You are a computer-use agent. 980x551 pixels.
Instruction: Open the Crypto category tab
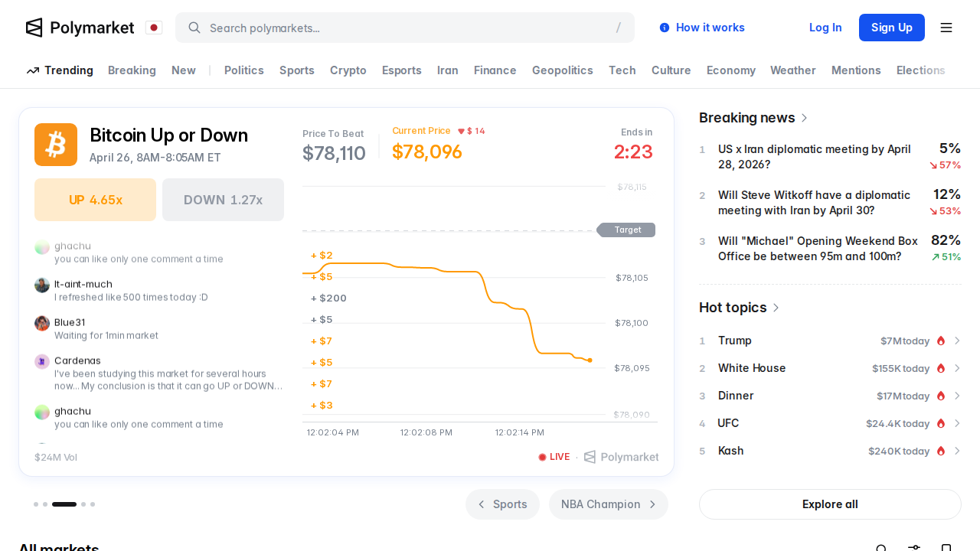coord(348,70)
